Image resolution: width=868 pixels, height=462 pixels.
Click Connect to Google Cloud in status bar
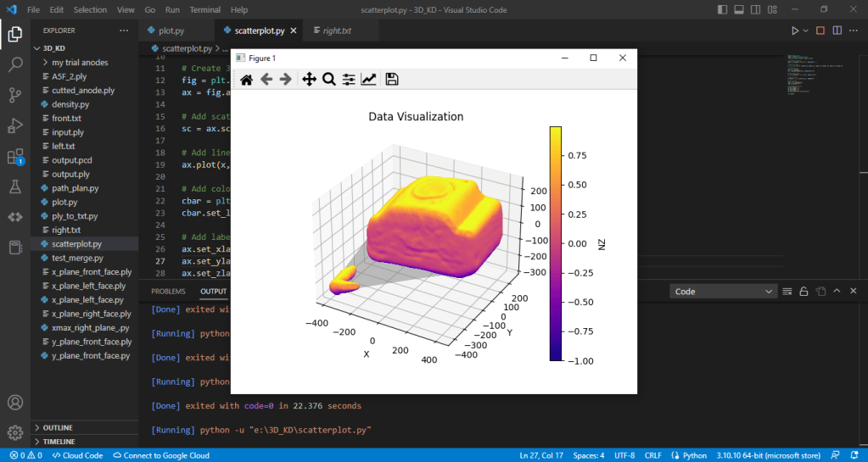tap(161, 455)
